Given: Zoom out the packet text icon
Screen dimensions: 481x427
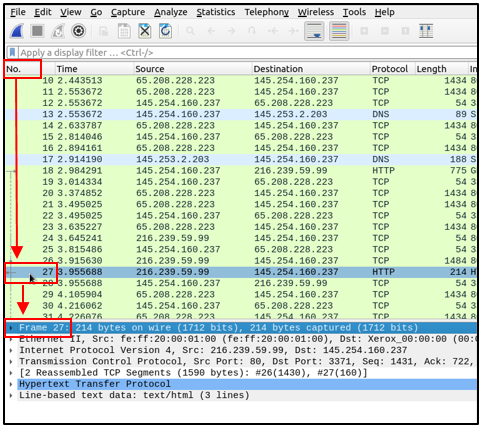Looking at the screenshot, I should pos(385,31).
